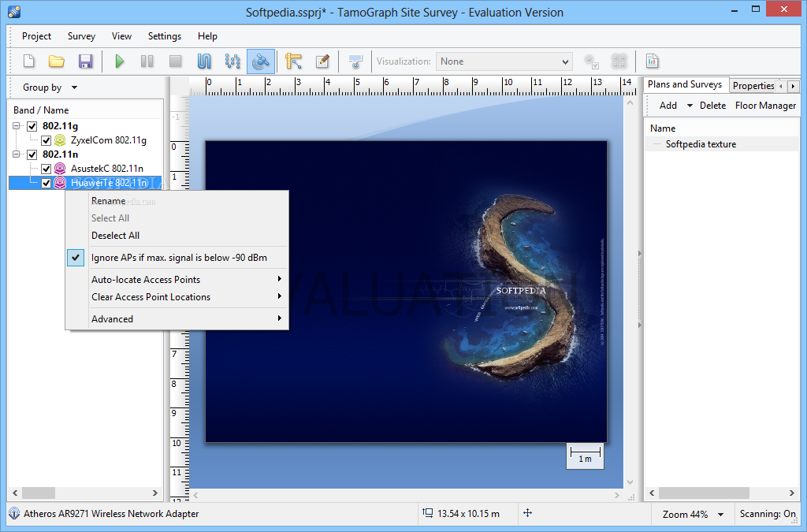Click the HuaweiTe access point icon
Screen dimensions: 807x532
(x=60, y=183)
